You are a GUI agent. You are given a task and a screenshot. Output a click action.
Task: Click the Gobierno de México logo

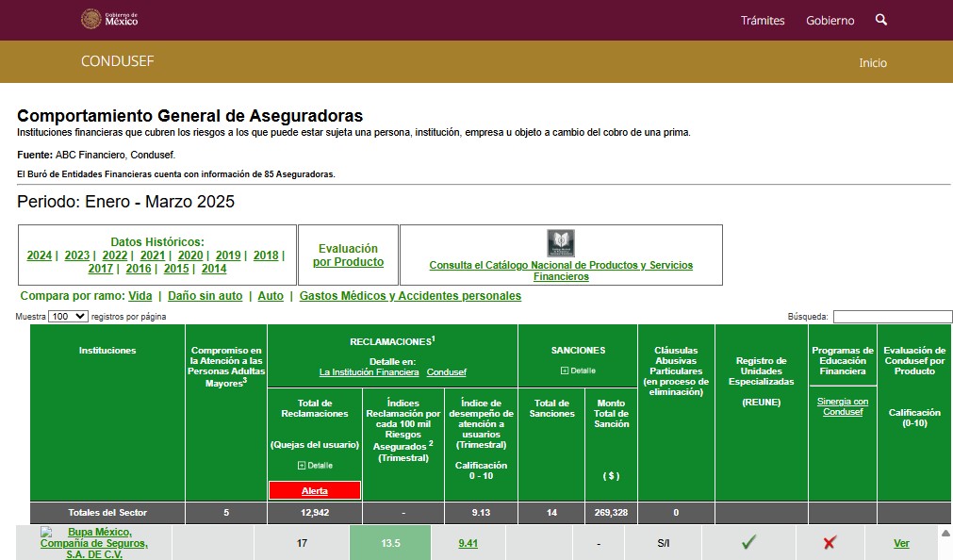[x=109, y=19]
